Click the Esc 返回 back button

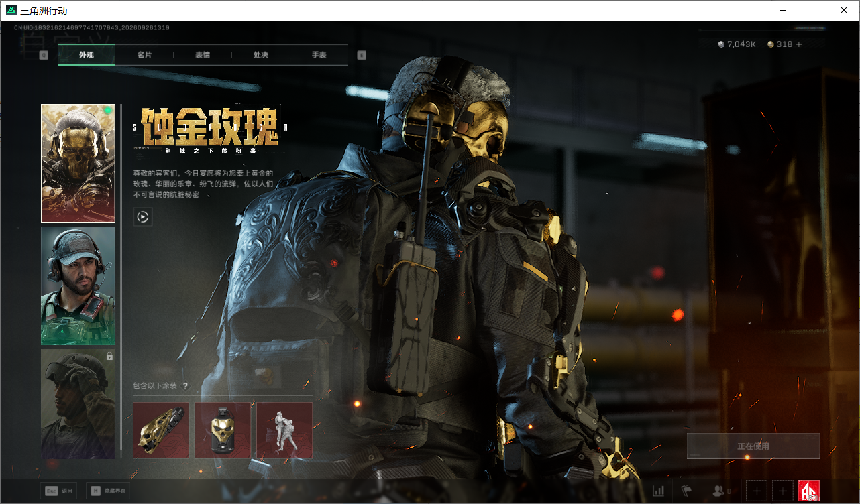58,491
